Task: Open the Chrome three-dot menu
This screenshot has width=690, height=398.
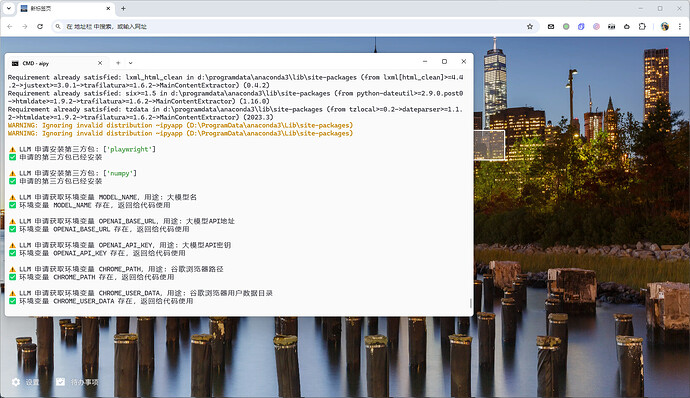Action: (679, 26)
